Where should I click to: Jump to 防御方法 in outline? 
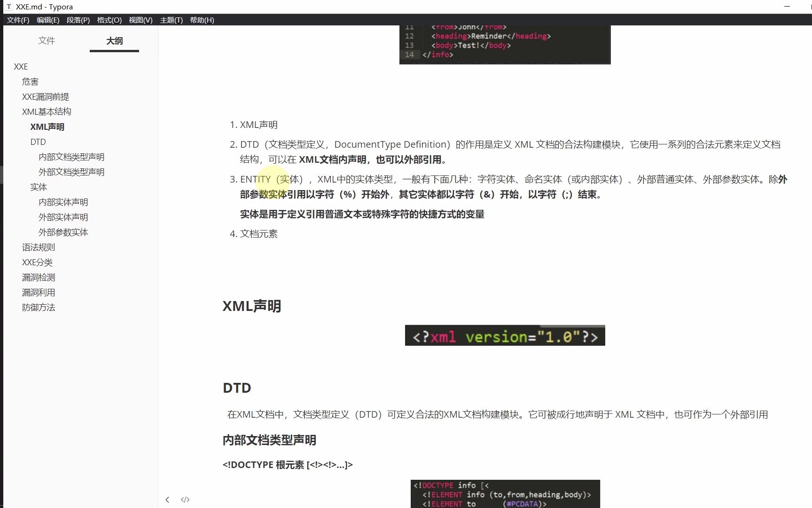pos(39,308)
